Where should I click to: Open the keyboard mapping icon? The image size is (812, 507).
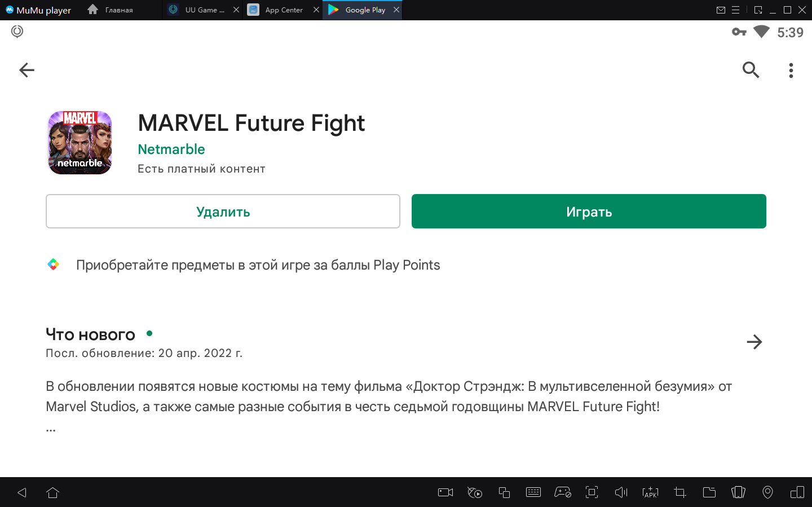tap(533, 492)
